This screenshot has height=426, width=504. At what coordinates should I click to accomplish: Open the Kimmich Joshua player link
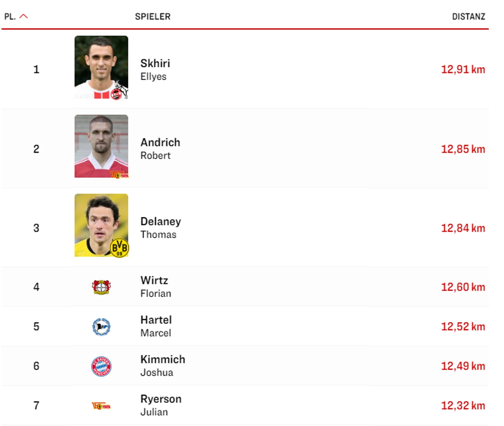[163, 366]
